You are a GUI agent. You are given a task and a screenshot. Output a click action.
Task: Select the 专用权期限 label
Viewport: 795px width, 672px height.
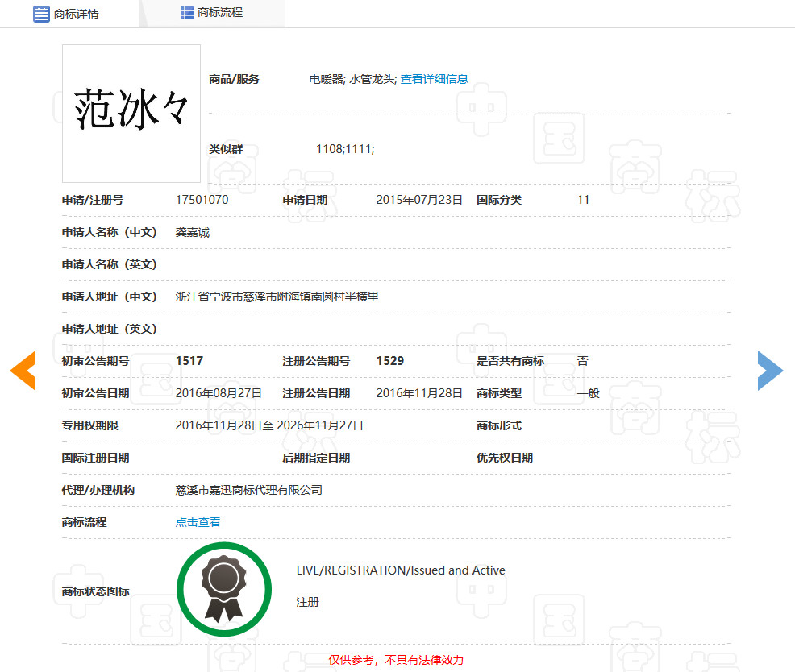[x=89, y=425]
